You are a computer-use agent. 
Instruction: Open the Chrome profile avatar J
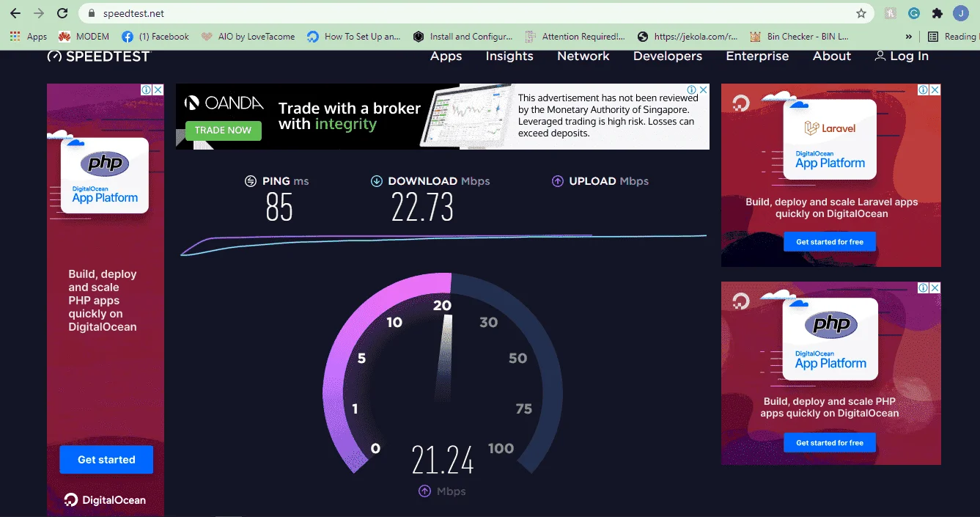click(961, 13)
